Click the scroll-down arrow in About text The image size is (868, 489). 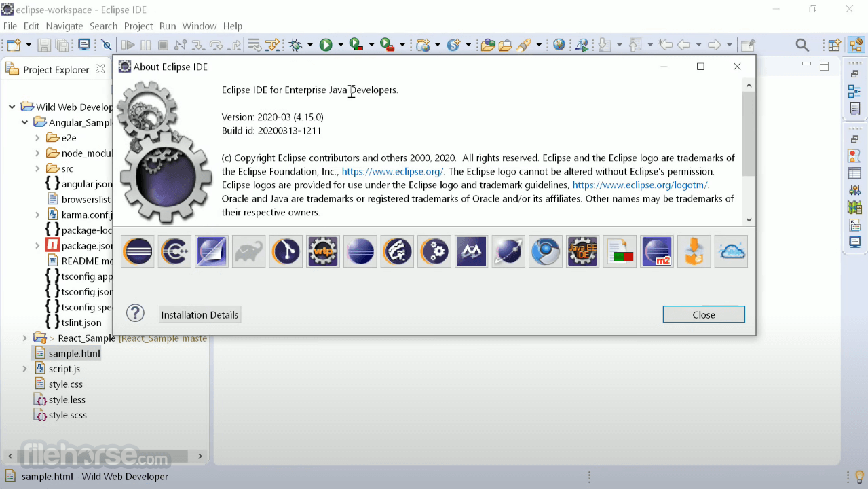point(749,219)
